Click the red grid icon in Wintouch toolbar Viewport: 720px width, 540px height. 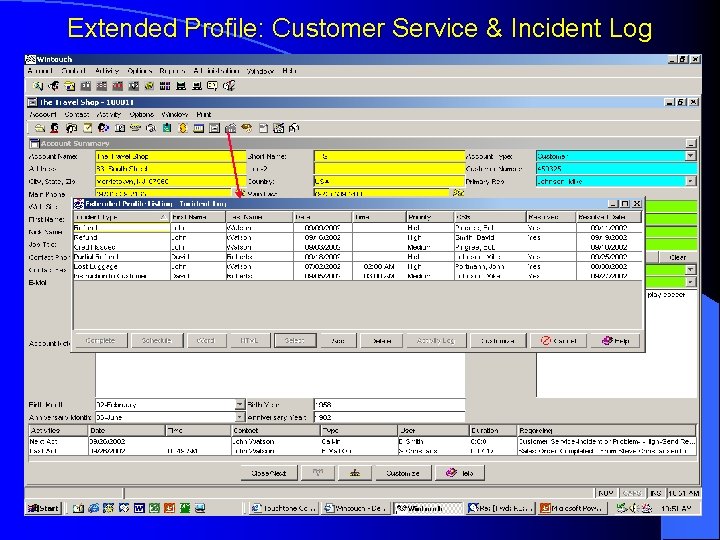tap(118, 86)
